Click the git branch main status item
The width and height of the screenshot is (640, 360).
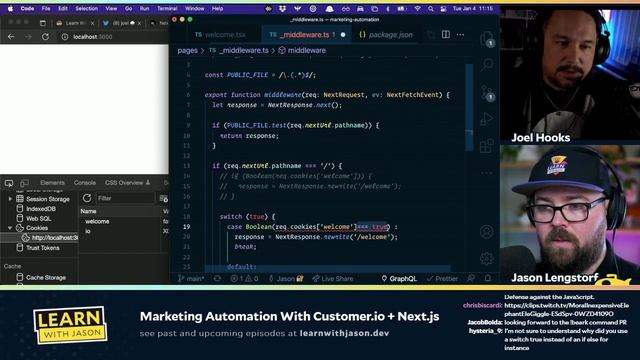click(191, 279)
